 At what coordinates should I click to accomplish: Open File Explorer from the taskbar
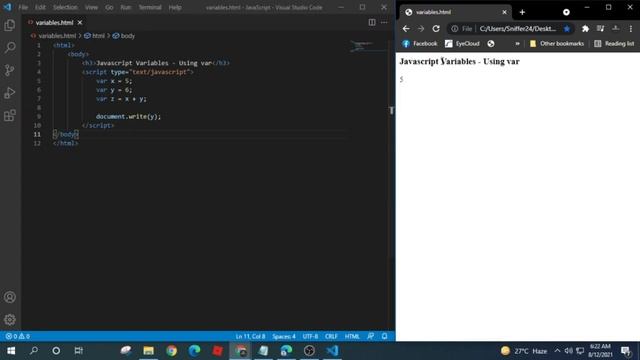pyautogui.click(x=149, y=351)
